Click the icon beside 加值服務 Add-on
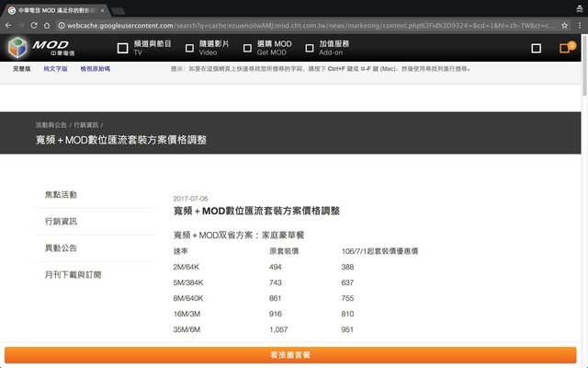Screen dimensions: 588x368 coord(310,48)
